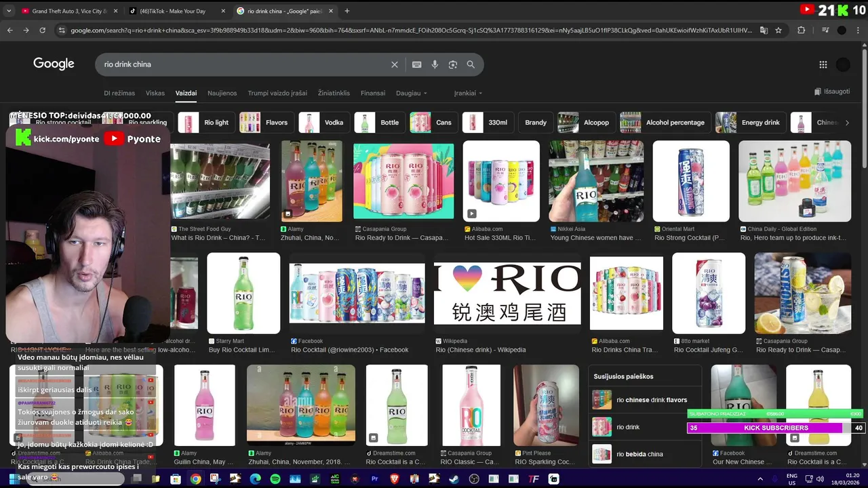
Task: Click the translate page icon in the address bar
Action: pos(764,30)
